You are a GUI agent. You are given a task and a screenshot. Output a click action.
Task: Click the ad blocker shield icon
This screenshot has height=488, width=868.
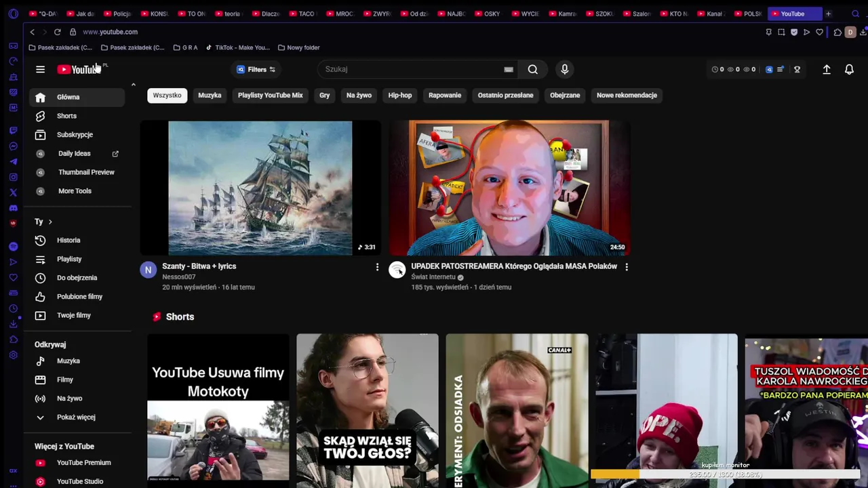coord(794,32)
